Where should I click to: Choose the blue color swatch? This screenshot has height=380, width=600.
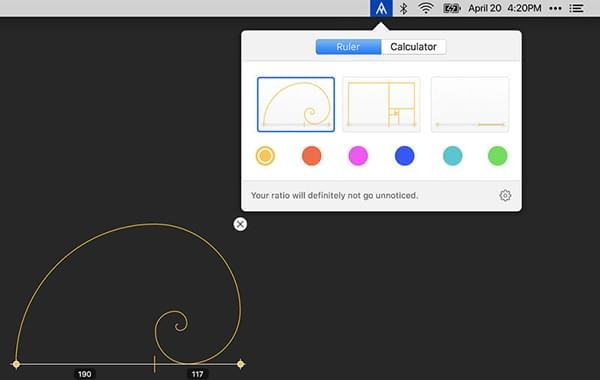(404, 156)
